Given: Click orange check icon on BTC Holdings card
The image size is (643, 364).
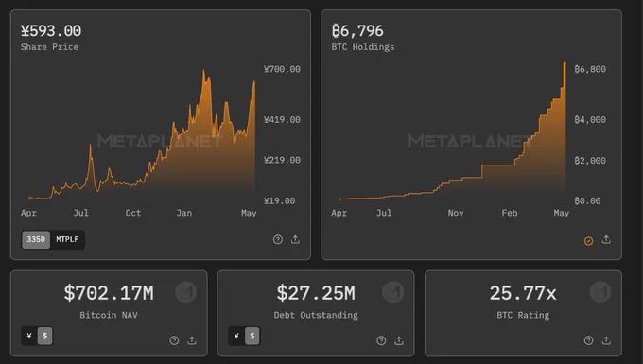Looking at the screenshot, I should click(x=588, y=240).
